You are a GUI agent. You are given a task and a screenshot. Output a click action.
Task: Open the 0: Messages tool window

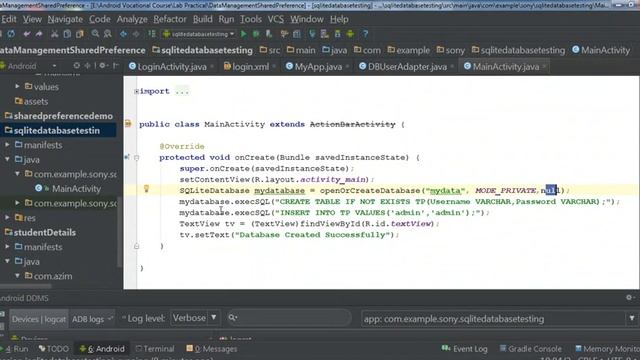211,349
